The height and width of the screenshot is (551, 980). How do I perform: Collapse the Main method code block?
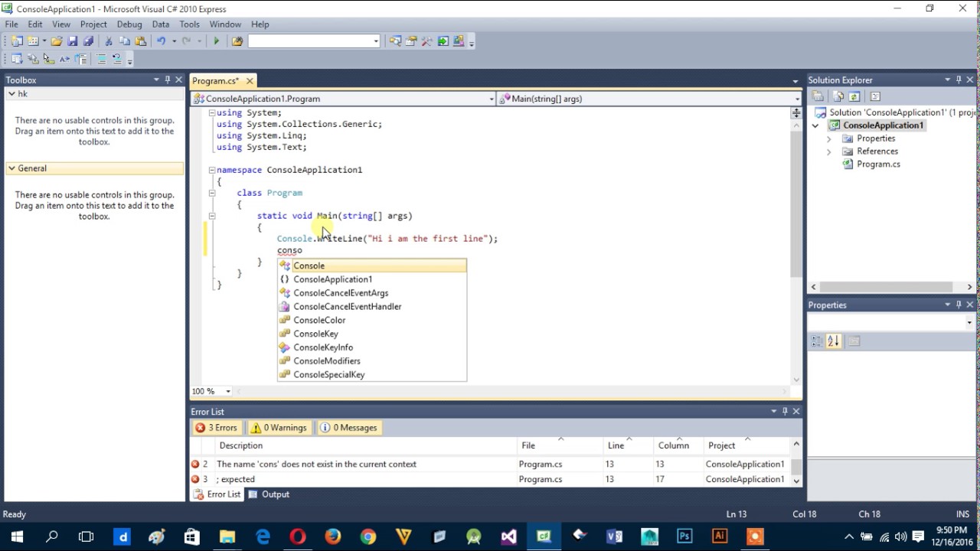(x=212, y=216)
